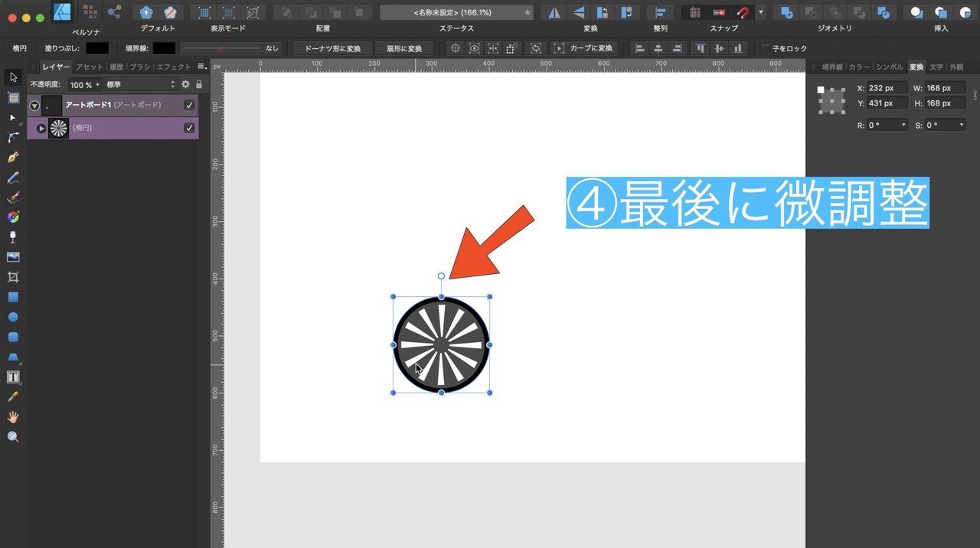Select the Zoom magnifier tool
Screen dimensions: 980x548
click(13, 436)
